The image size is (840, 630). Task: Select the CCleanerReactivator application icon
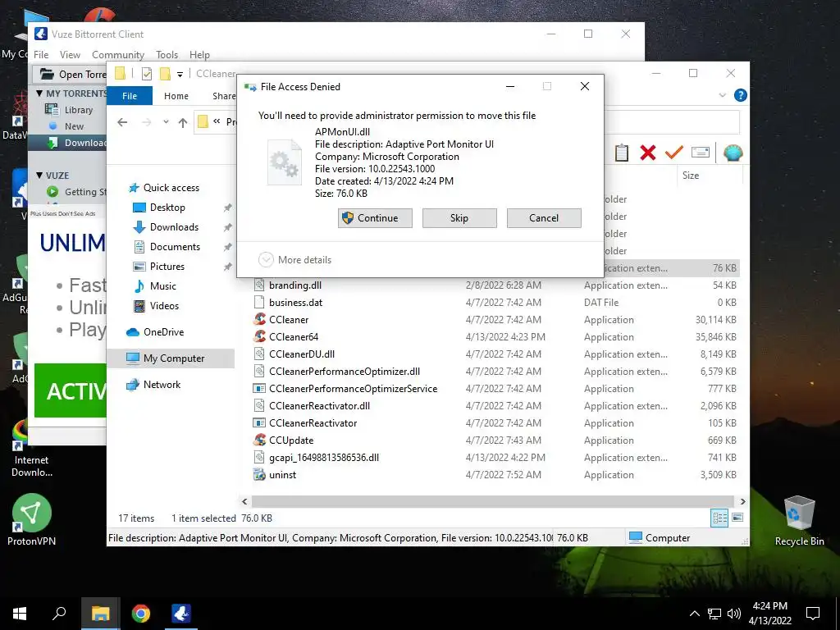(259, 423)
